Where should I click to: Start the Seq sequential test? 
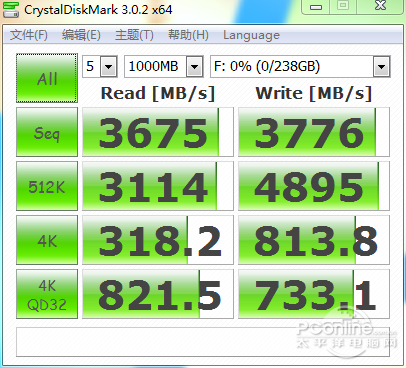click(x=47, y=132)
